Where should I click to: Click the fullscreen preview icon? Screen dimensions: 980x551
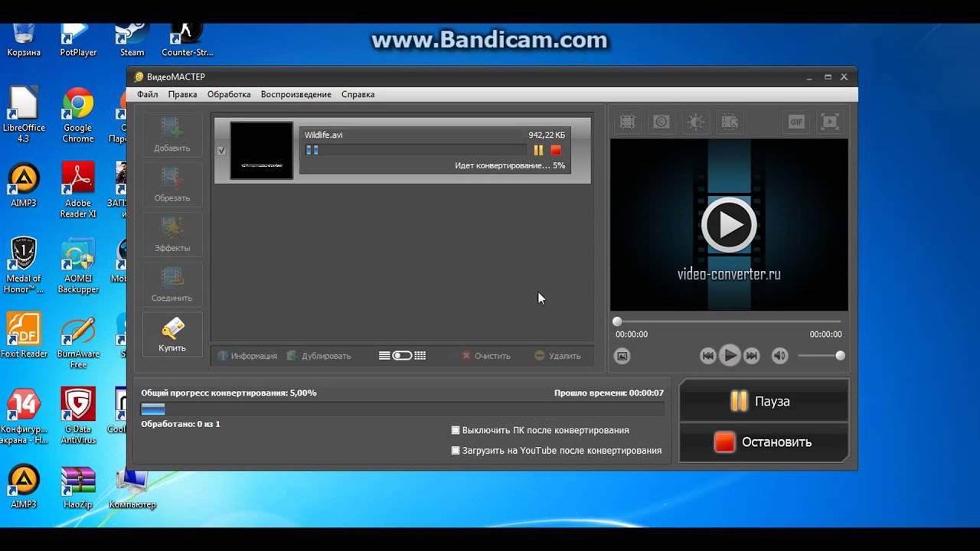pos(830,122)
